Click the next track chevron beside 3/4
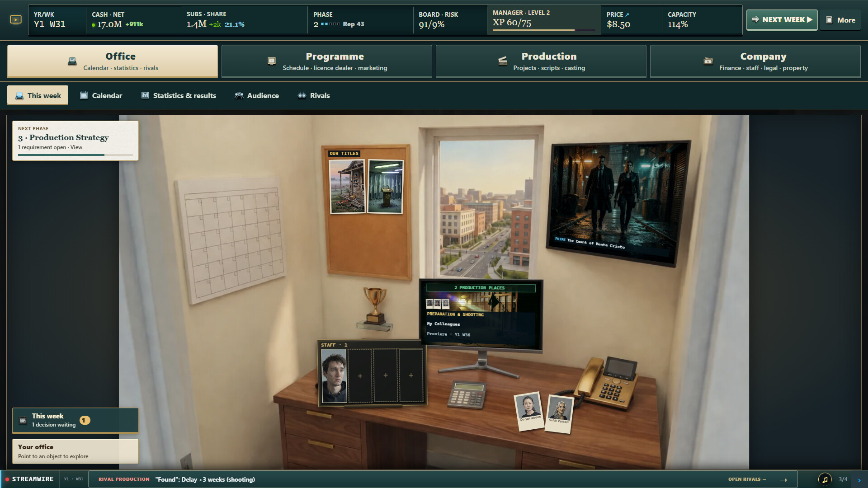Screen dimensions: 868x488 click(859, 480)
